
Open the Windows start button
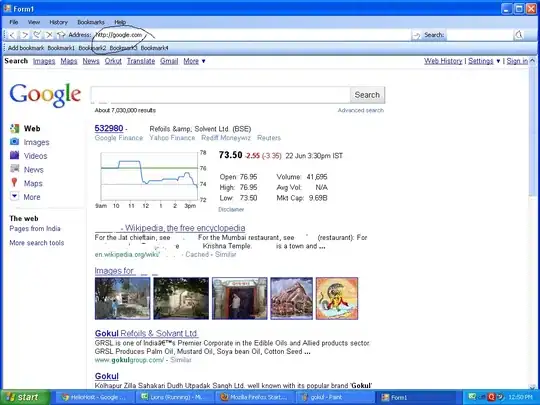click(25, 397)
